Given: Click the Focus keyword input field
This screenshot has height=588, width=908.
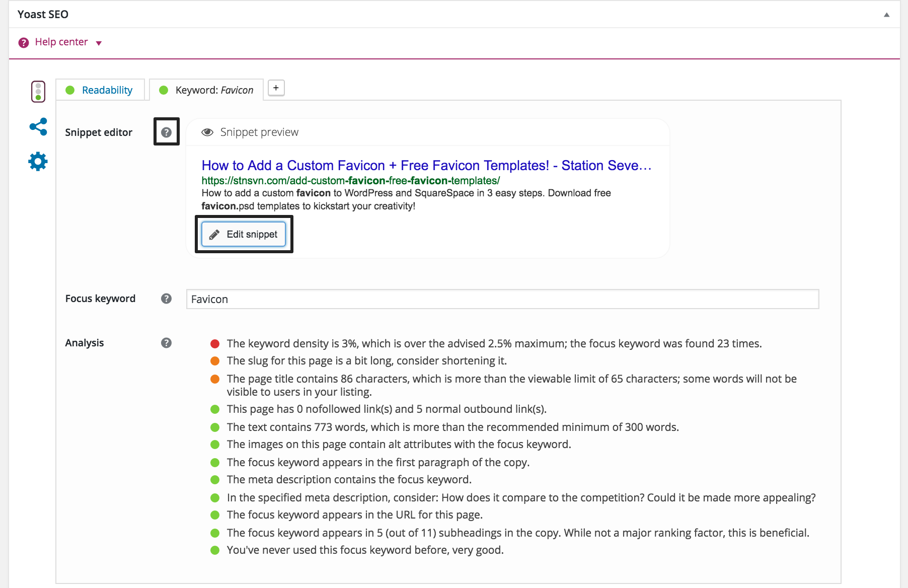Looking at the screenshot, I should click(x=502, y=299).
